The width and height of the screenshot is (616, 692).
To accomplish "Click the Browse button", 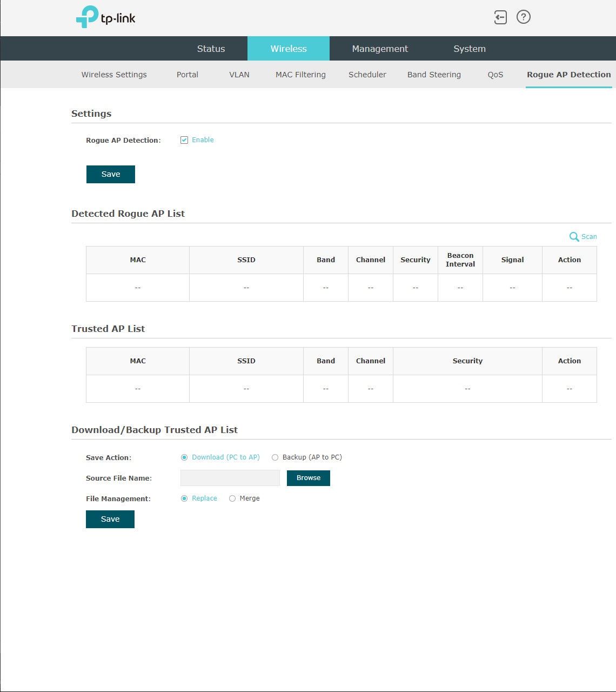I will click(x=309, y=478).
